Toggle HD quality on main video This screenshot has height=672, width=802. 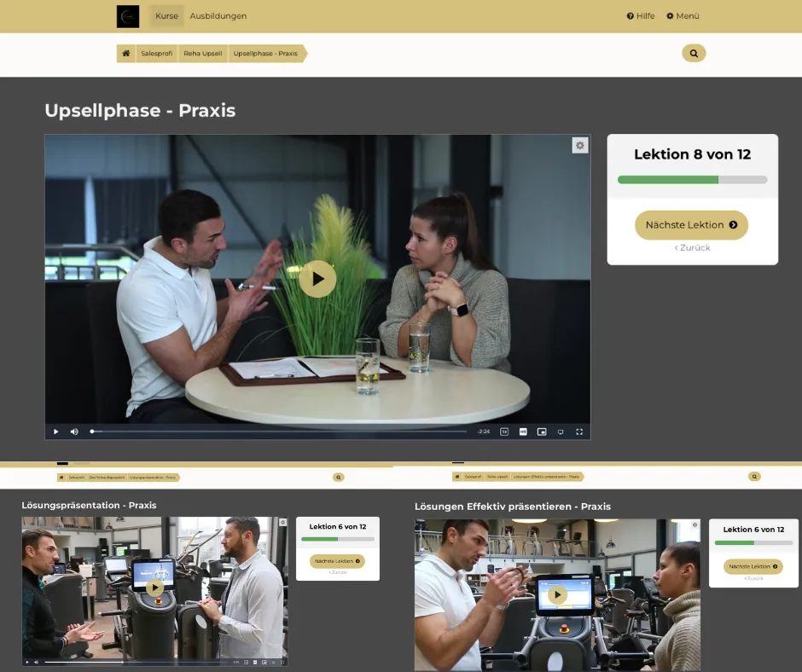point(523,432)
